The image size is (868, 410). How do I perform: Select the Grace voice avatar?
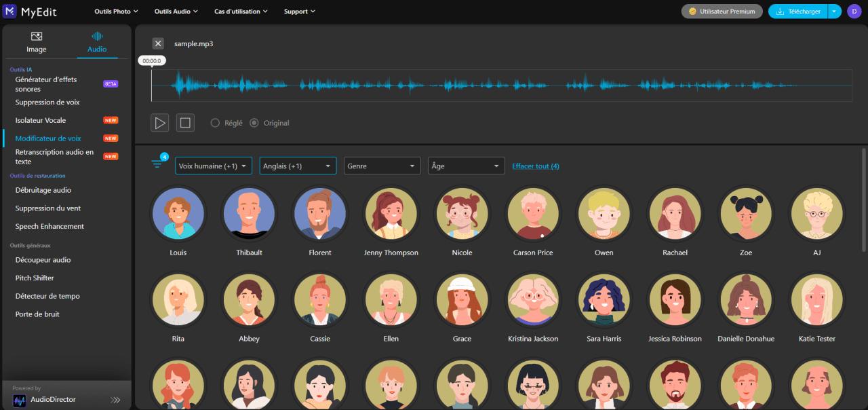[462, 299]
